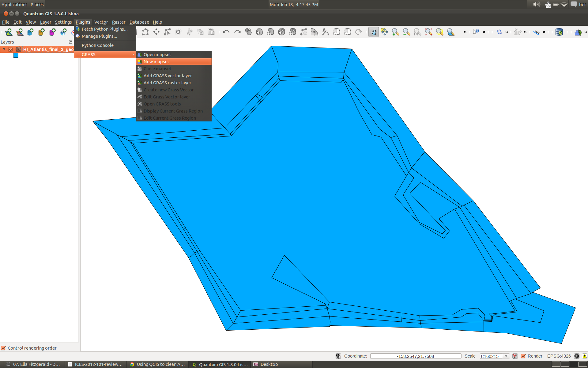588x368 pixels.
Task: Click the Undo arrow icon
Action: pos(226,32)
